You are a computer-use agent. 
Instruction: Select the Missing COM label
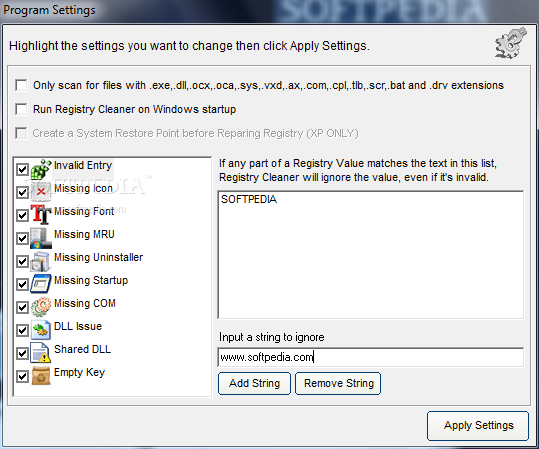tap(85, 304)
